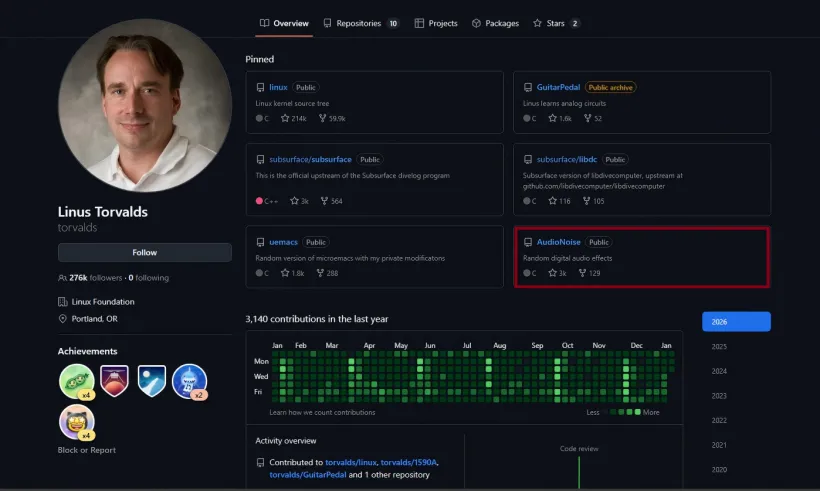Click the 564 forks on subsurface/subsurface

pos(332,201)
